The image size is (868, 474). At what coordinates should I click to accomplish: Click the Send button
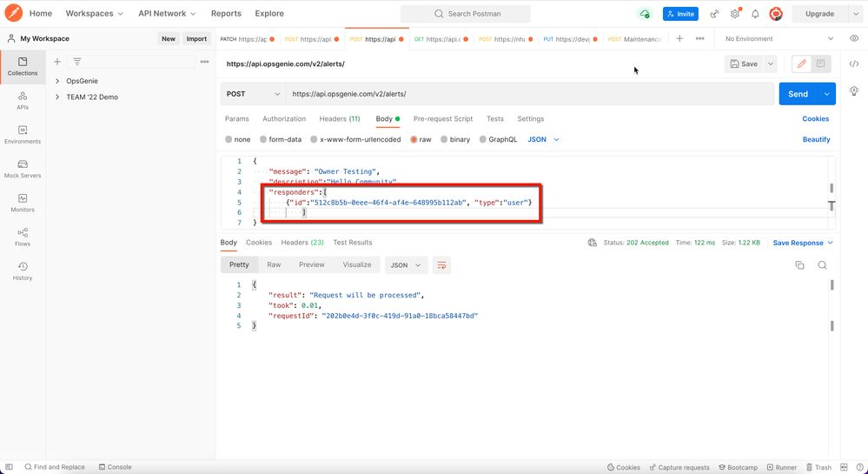tap(798, 94)
